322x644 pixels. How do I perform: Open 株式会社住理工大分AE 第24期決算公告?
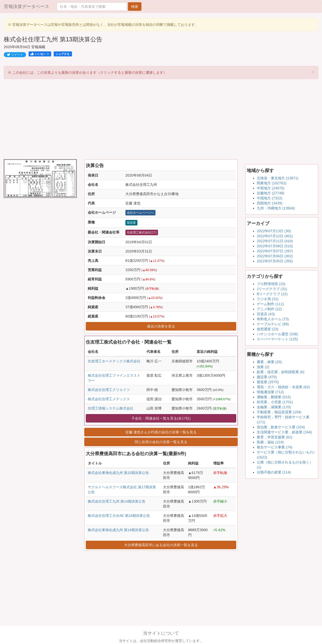119,516
